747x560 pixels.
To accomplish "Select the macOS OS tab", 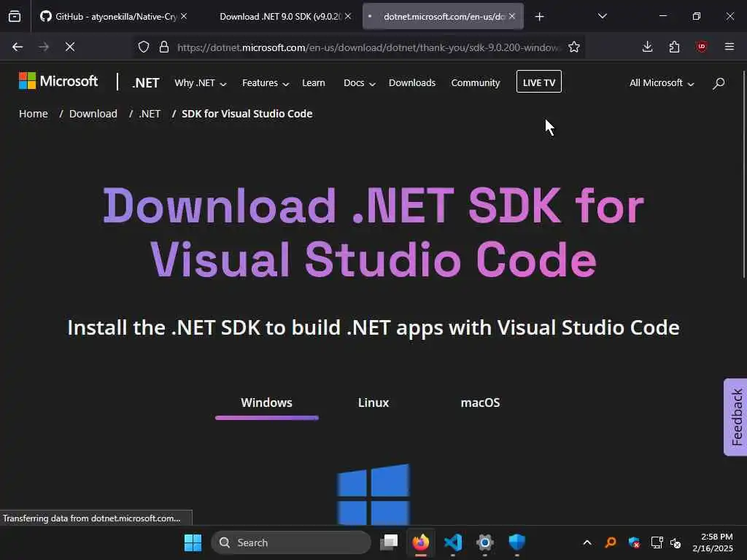I will click(x=480, y=402).
